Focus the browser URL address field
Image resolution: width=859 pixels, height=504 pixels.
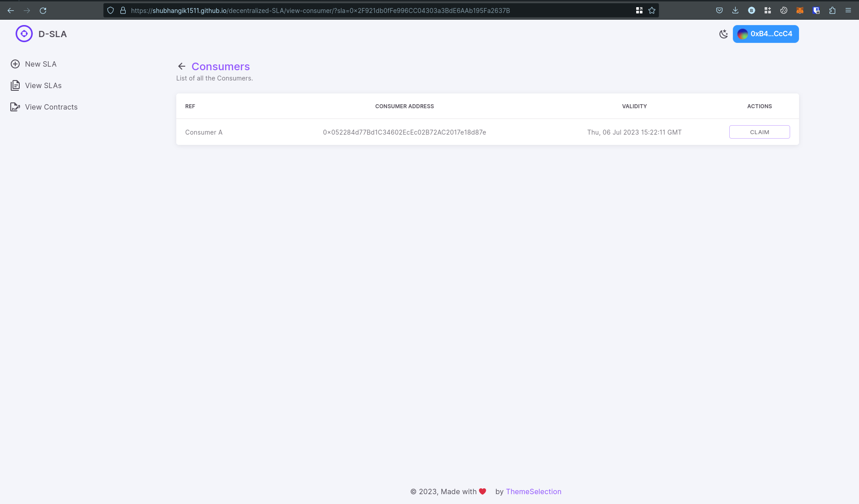pyautogui.click(x=358, y=10)
